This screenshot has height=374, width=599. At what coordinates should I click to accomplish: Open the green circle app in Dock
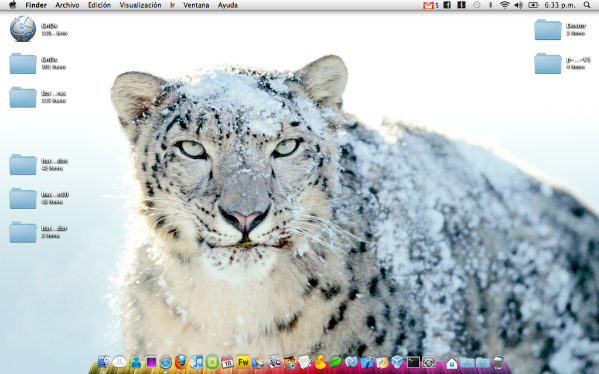pyautogui.click(x=212, y=362)
